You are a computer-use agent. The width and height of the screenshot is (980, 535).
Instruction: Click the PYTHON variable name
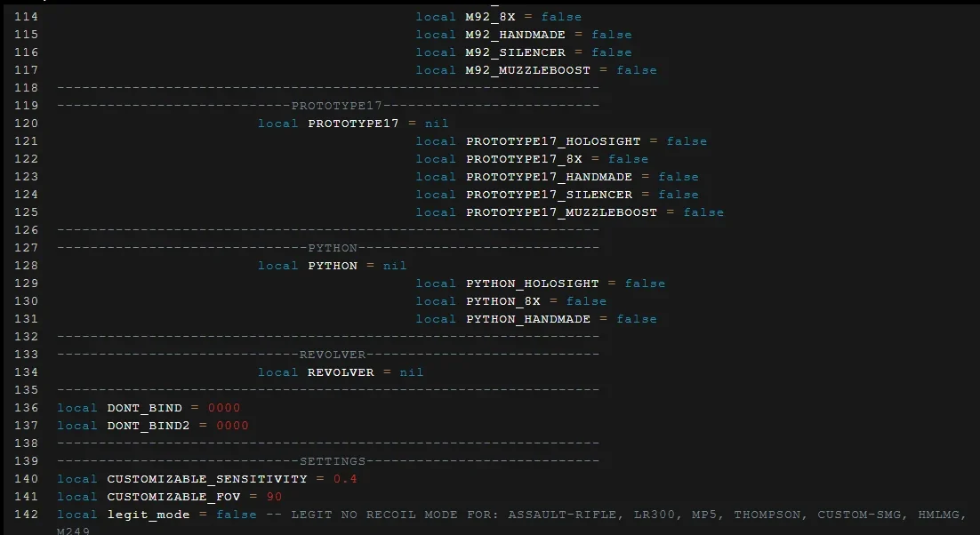tap(333, 266)
